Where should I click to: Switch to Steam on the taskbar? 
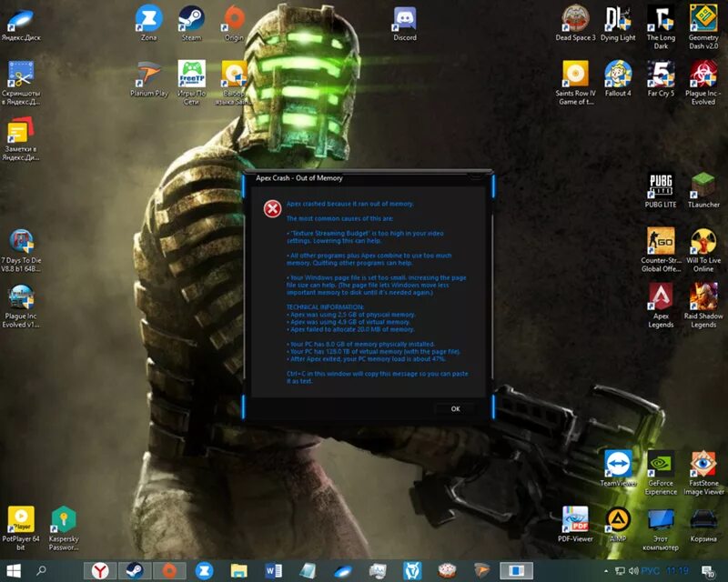135,571
